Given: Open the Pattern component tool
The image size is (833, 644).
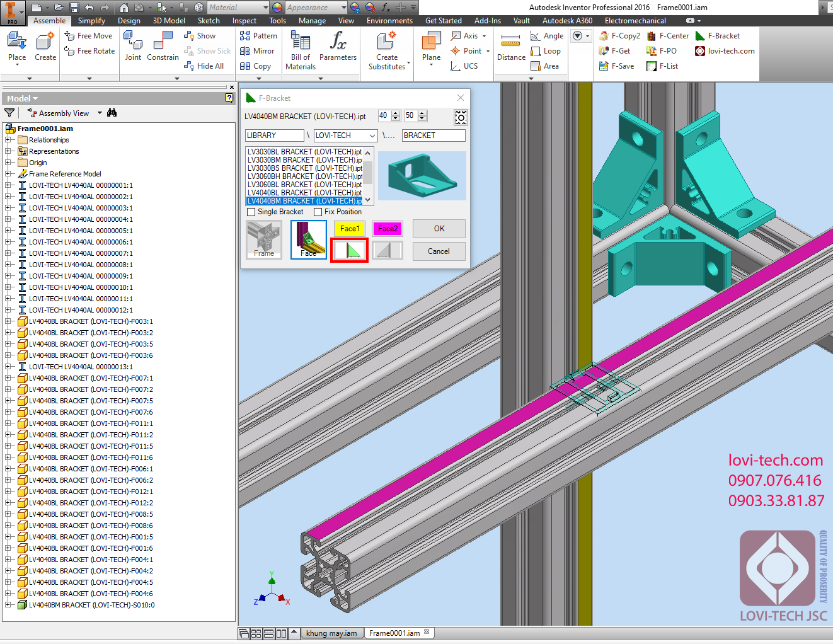Looking at the screenshot, I should tap(258, 36).
